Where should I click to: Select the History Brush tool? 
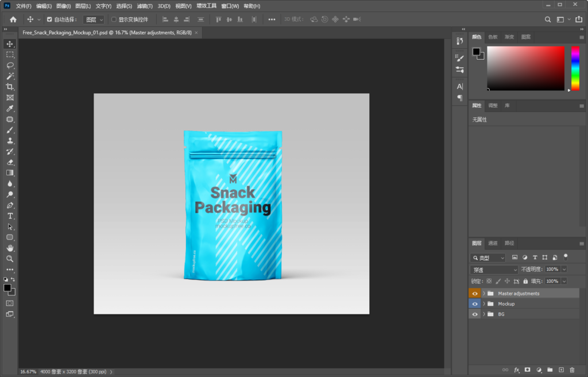10,152
